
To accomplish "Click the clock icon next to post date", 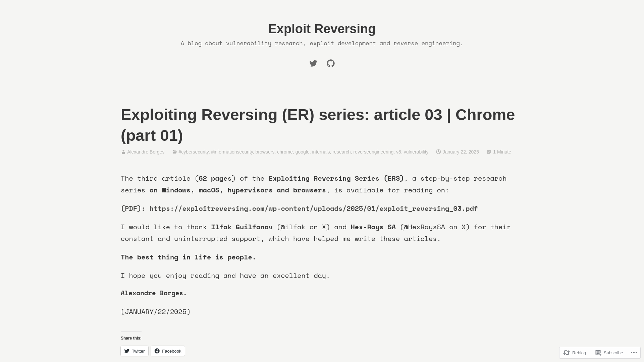I will (438, 152).
